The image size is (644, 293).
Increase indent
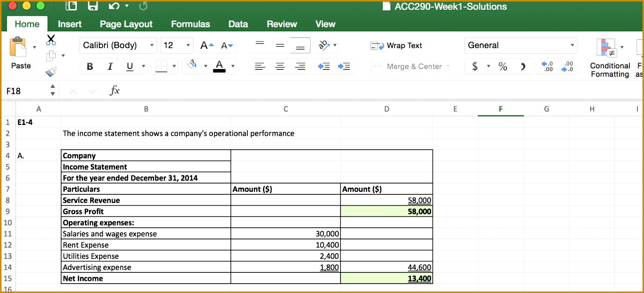click(344, 66)
